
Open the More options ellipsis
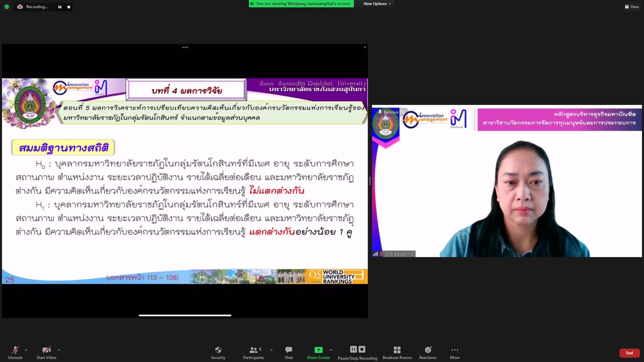(x=454, y=350)
